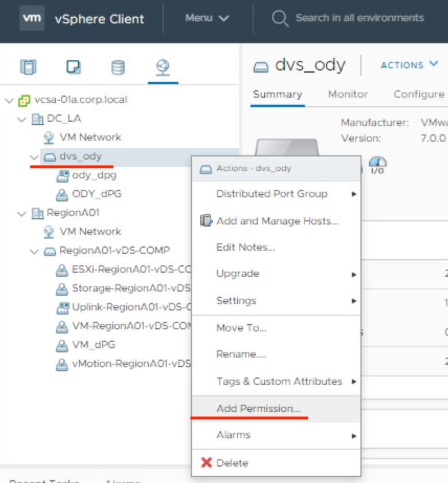Screen dimensions: 448x483
Task: Open the VMs and Templates view icon
Action: coord(74,67)
